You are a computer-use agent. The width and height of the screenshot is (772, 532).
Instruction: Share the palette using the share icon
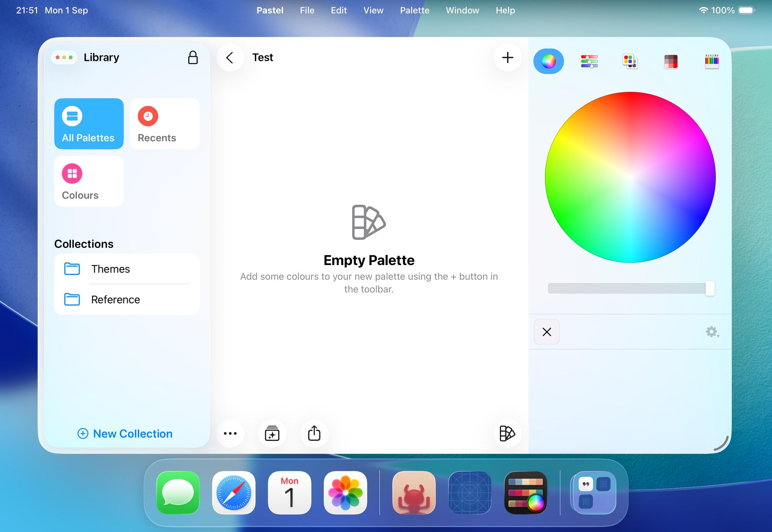[x=314, y=433]
